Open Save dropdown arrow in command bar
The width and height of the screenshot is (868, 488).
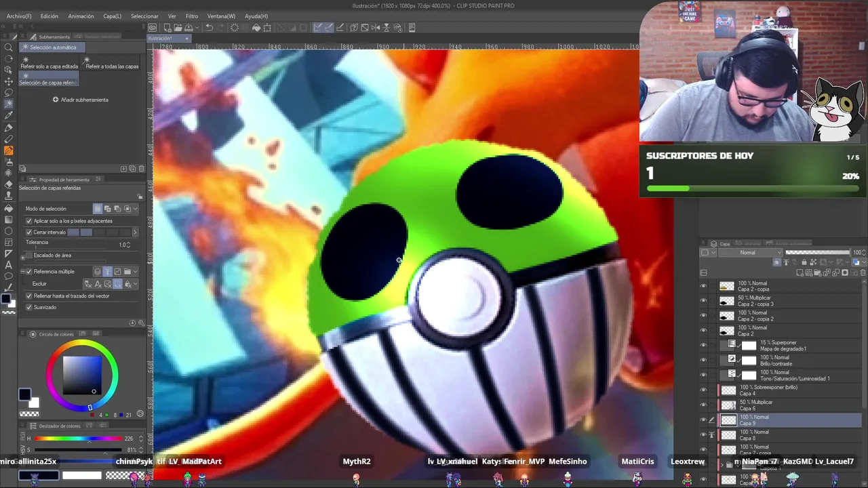pyautogui.click(x=195, y=28)
